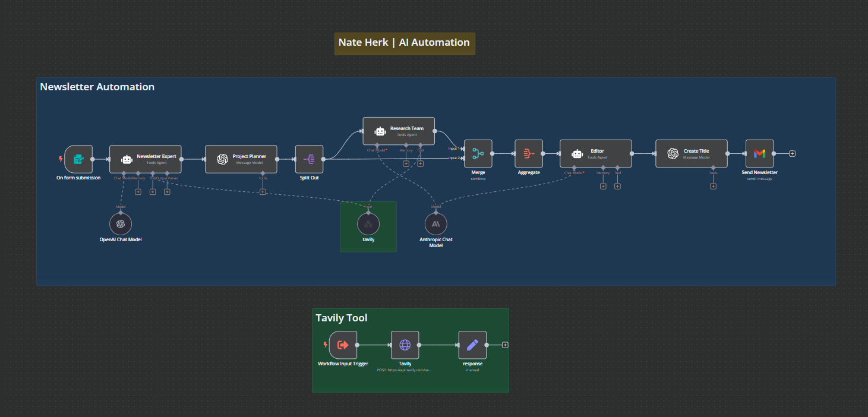The width and height of the screenshot is (868, 417).
Task: Select the On form submission trigger node
Action: tap(78, 159)
